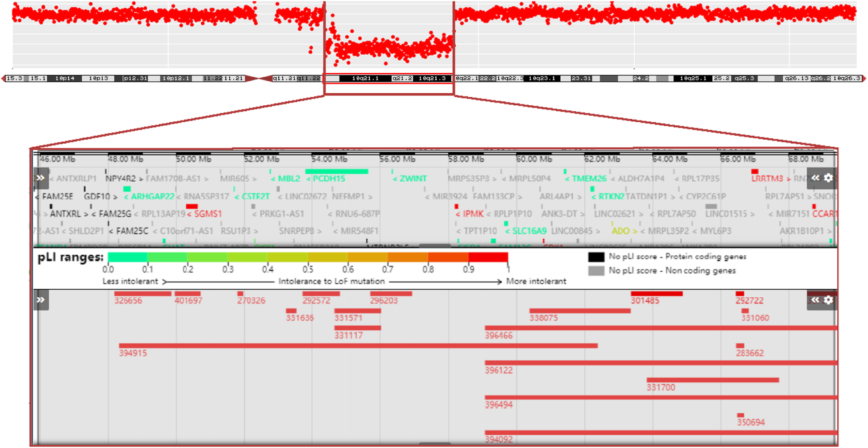Viewport: 868px width, 448px height.
Task: Select patient 396466 variant
Action: 661,328
